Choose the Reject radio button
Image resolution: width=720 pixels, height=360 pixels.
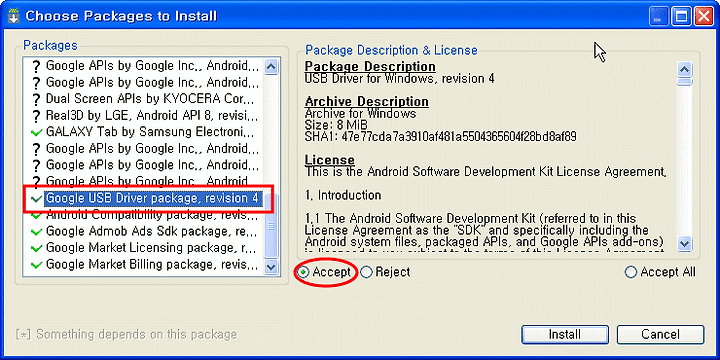coord(366,272)
